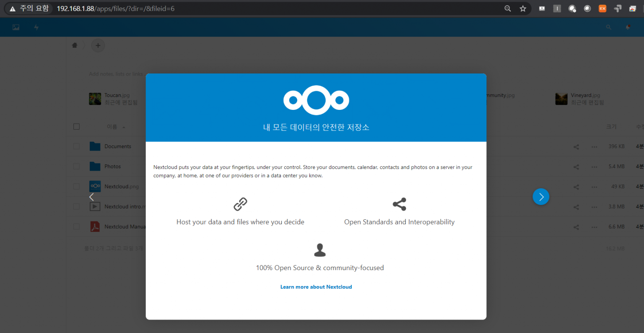Viewport: 644px width, 333px height.
Task: Share the Documents folder
Action: (x=576, y=147)
